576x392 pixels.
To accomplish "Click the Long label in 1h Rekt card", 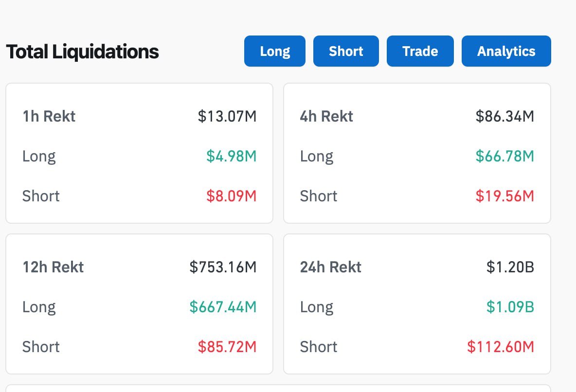I will [x=39, y=157].
